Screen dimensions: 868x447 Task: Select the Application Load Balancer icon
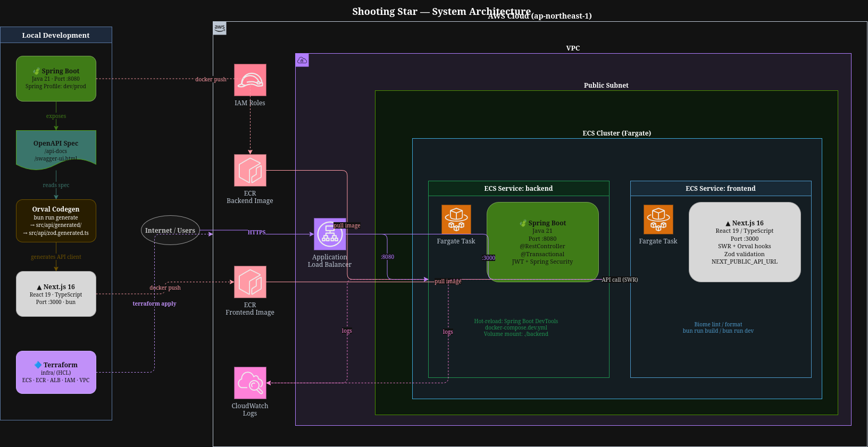click(330, 234)
